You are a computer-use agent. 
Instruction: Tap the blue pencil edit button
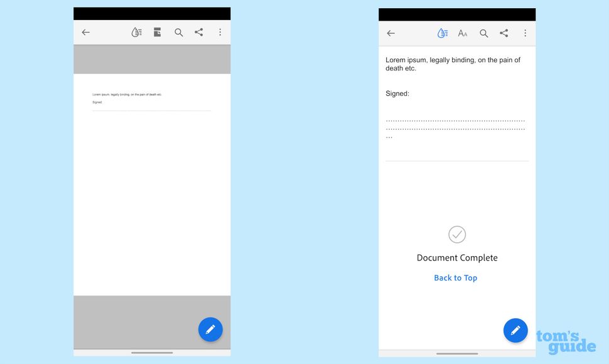[x=210, y=329]
